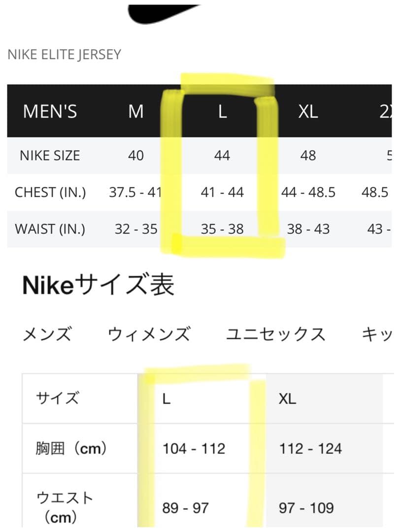Click the 胸囲（cm）row label

pos(70,448)
